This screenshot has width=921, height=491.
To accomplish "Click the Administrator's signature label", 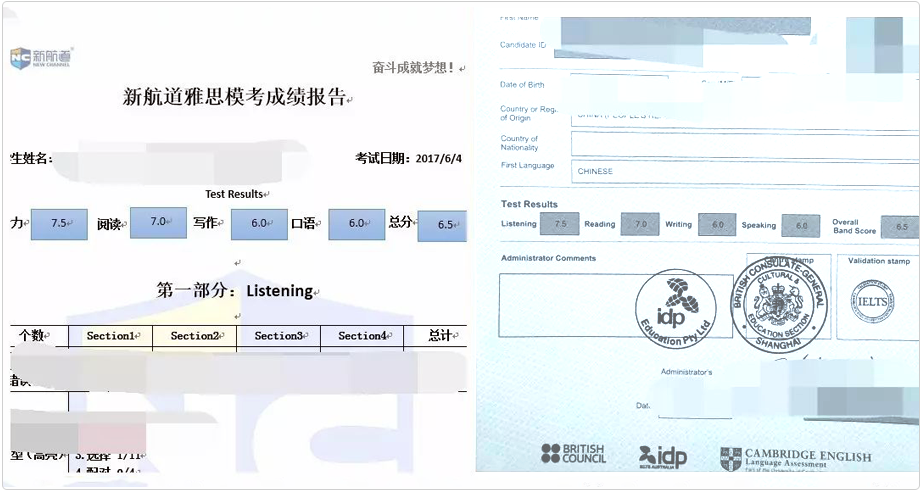I will 686,372.
